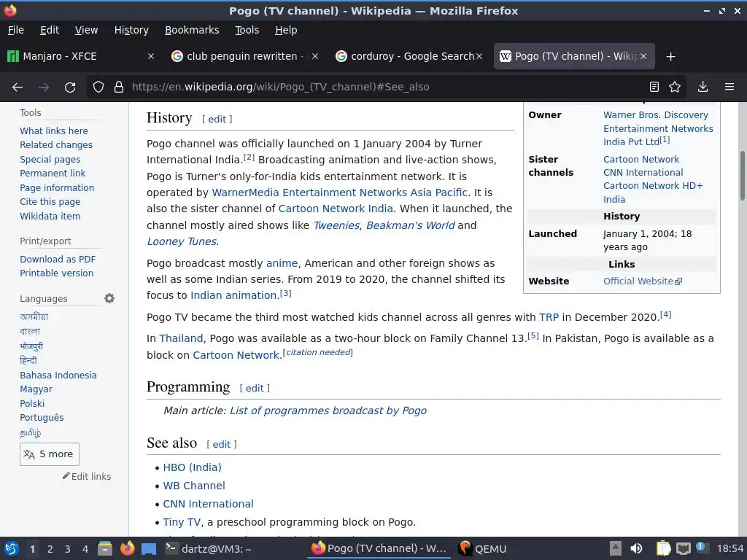Close the corduroy Google Search tab
The image size is (747, 560).
[x=479, y=57]
